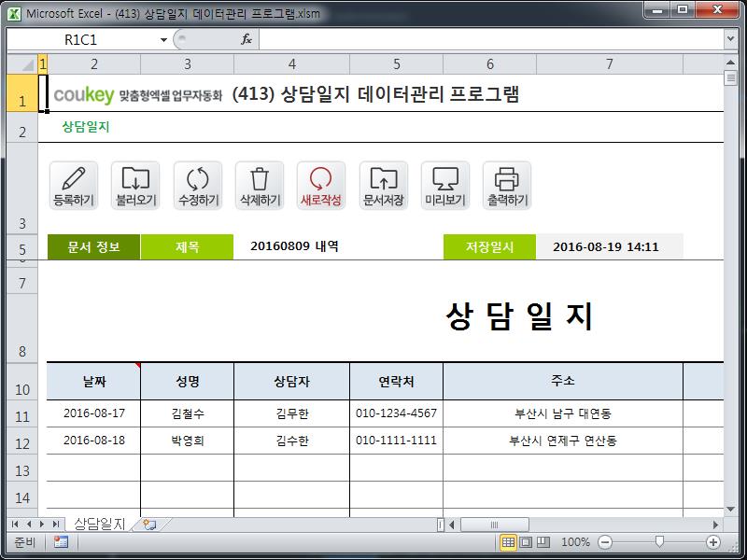The image size is (747, 560).
Task: Click the 삭제하기 trash can icon
Action: coord(260,185)
